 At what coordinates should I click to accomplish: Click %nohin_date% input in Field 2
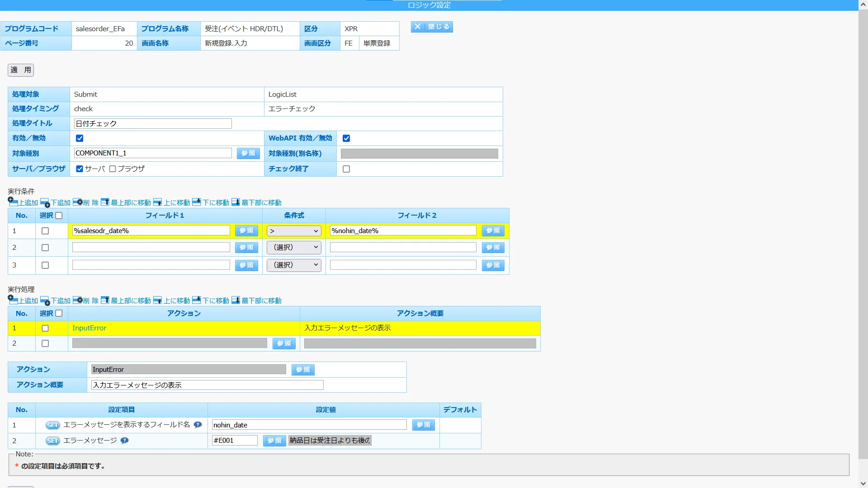[403, 230]
